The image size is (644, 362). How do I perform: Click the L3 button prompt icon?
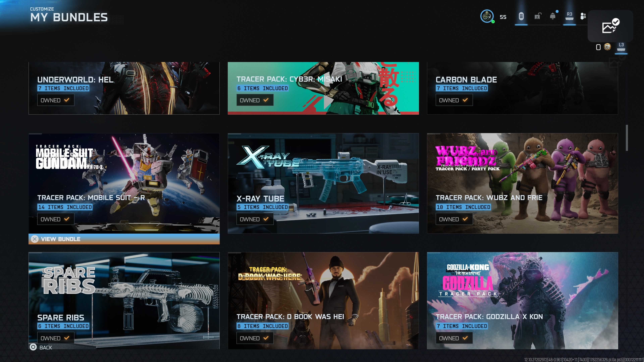click(x=621, y=47)
